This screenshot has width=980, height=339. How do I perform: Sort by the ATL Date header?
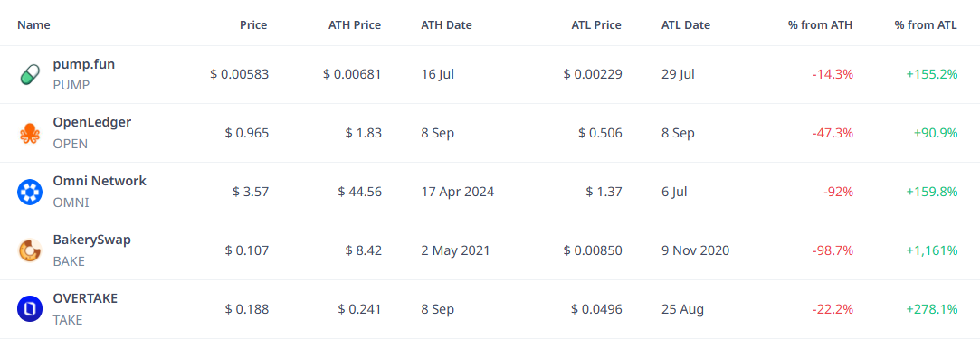point(686,25)
